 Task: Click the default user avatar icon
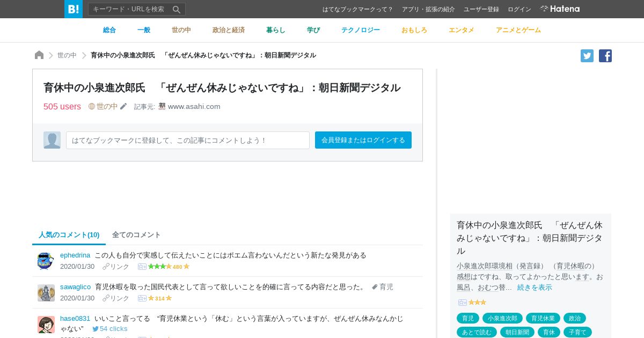(52, 140)
